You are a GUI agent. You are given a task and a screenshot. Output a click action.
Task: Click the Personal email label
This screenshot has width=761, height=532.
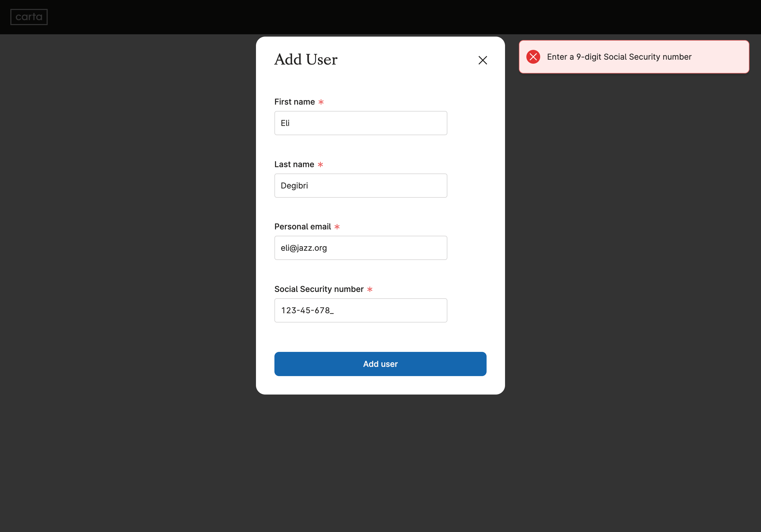click(x=302, y=227)
